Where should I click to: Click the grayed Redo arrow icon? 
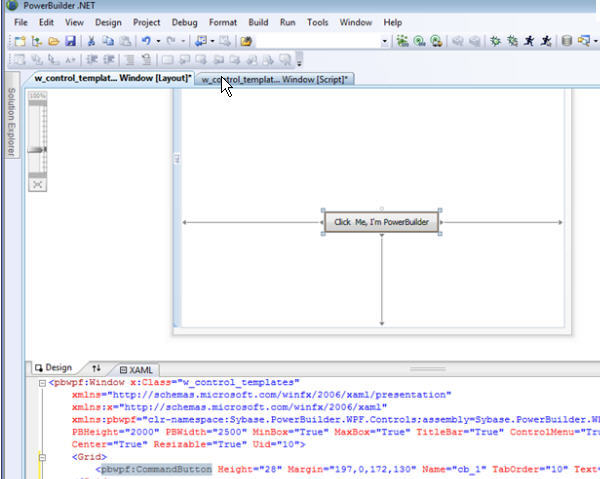171,41
